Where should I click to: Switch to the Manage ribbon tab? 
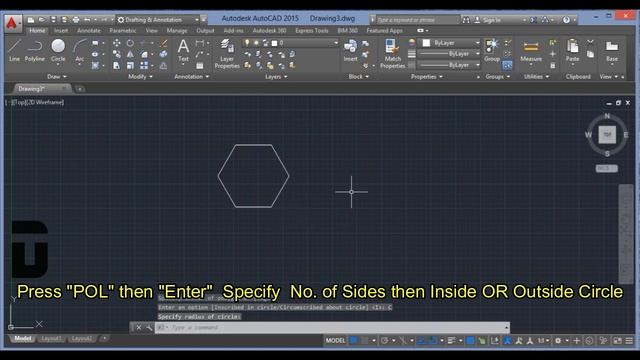pos(177,31)
